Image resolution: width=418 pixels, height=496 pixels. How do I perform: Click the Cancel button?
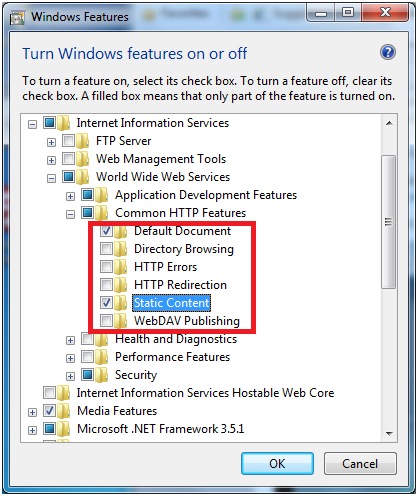coord(360,463)
